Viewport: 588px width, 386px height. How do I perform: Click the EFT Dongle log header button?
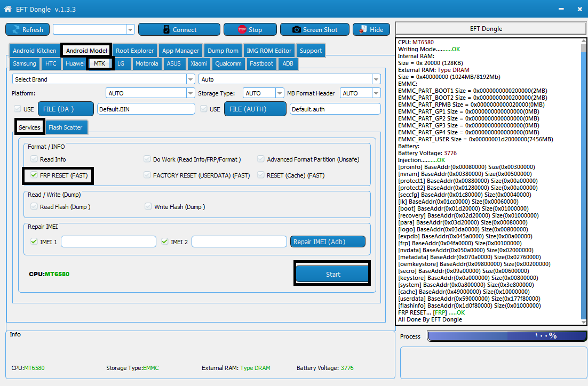coord(490,28)
